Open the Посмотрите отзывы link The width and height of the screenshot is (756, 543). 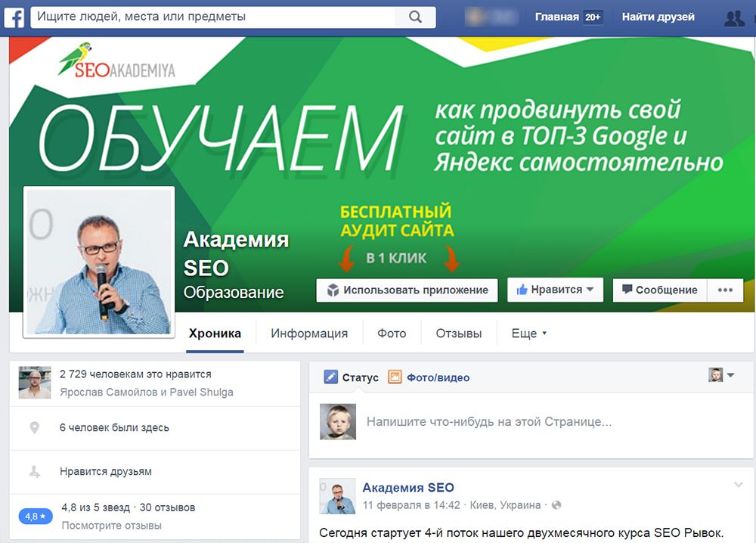pos(111,526)
